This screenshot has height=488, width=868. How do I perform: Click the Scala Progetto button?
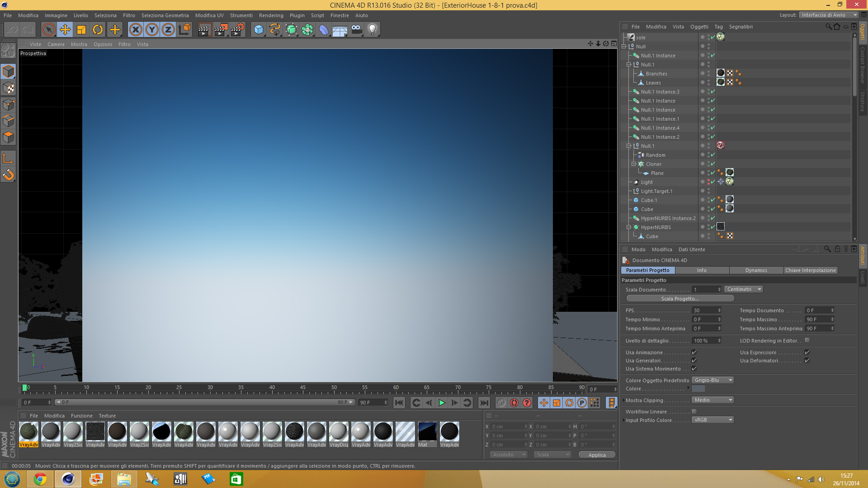click(680, 299)
